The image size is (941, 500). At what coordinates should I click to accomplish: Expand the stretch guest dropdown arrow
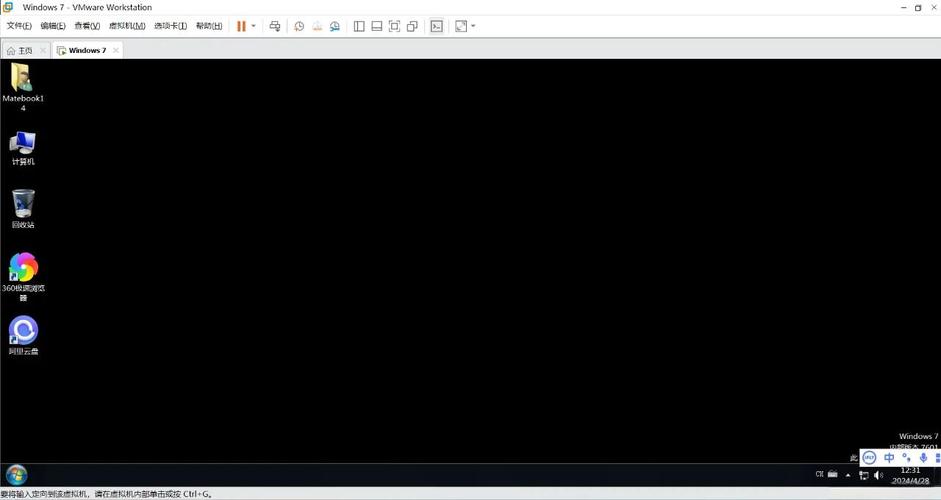(x=473, y=26)
